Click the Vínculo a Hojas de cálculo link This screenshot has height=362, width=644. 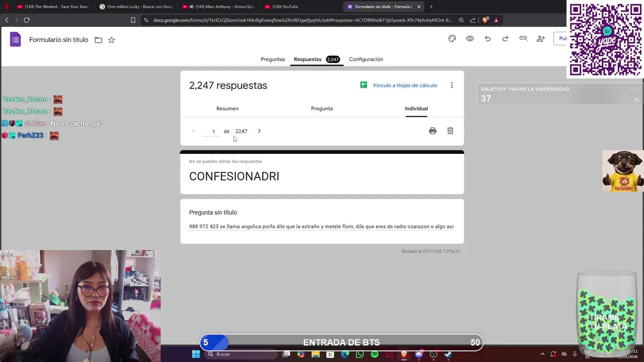click(405, 85)
